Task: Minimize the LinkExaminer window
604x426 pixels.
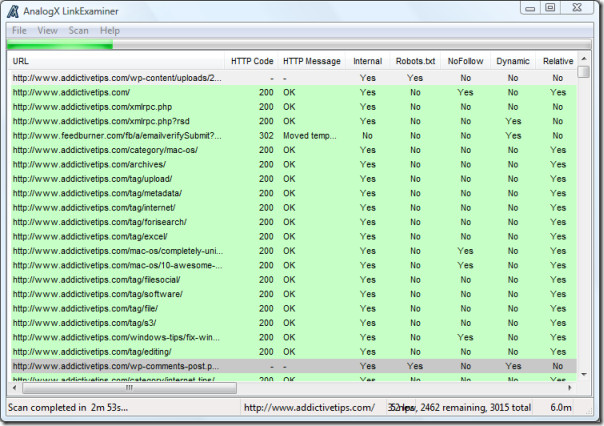Action: point(530,8)
